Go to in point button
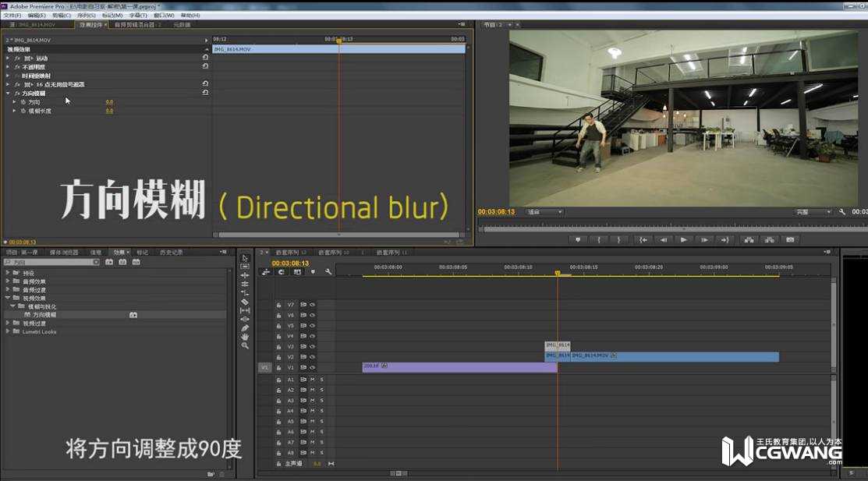Viewport: 868px width, 481px height. [643, 239]
